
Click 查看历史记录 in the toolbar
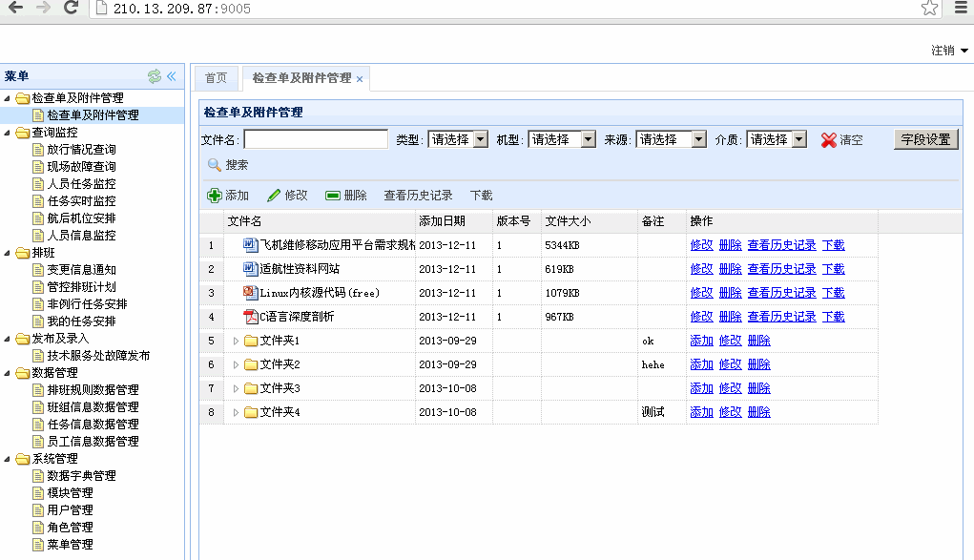click(x=418, y=196)
